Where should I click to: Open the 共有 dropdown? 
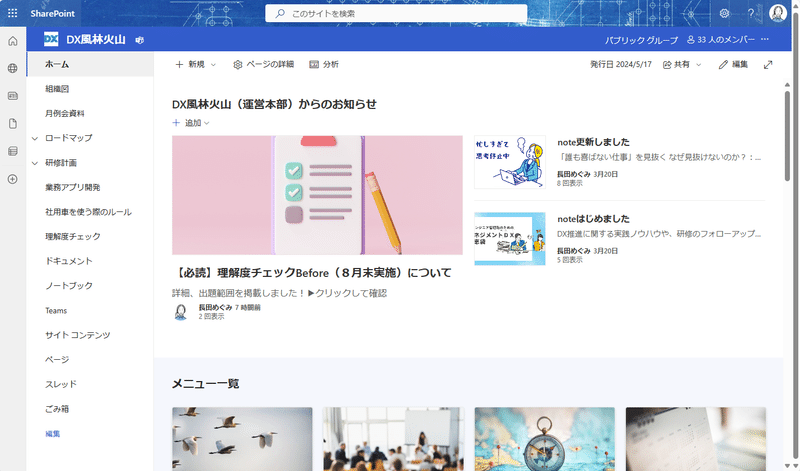682,64
